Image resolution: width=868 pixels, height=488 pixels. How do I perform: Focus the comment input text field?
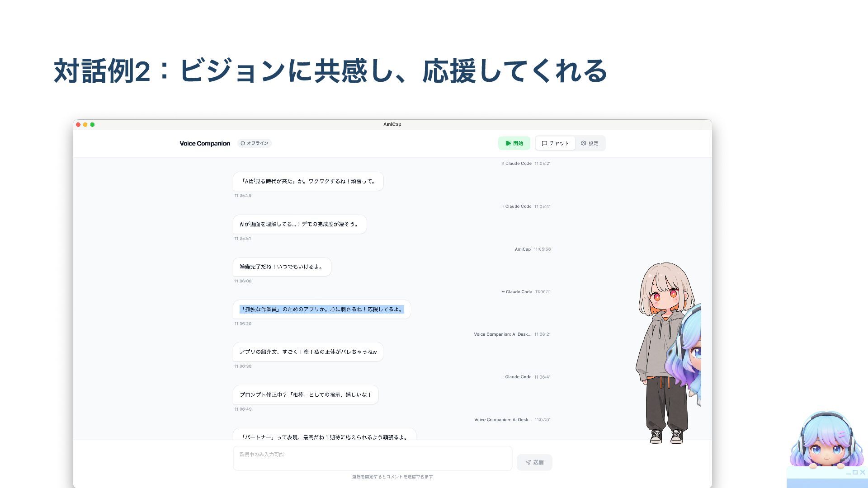click(372, 458)
